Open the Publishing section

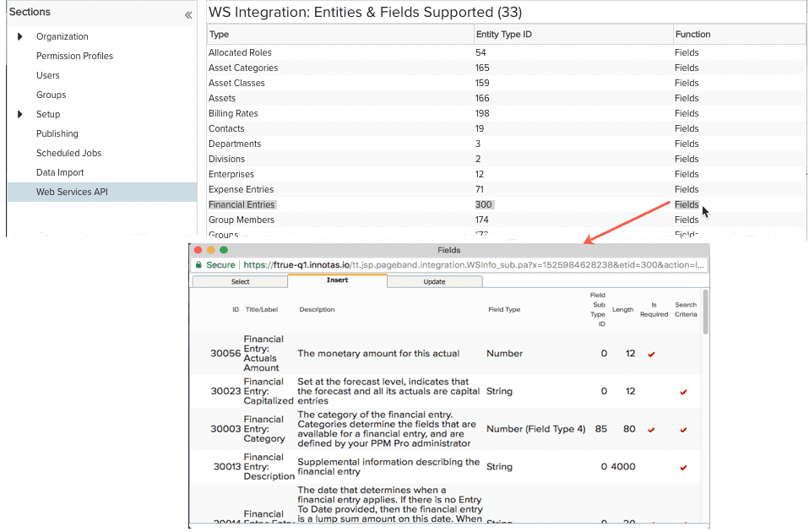[x=57, y=133]
